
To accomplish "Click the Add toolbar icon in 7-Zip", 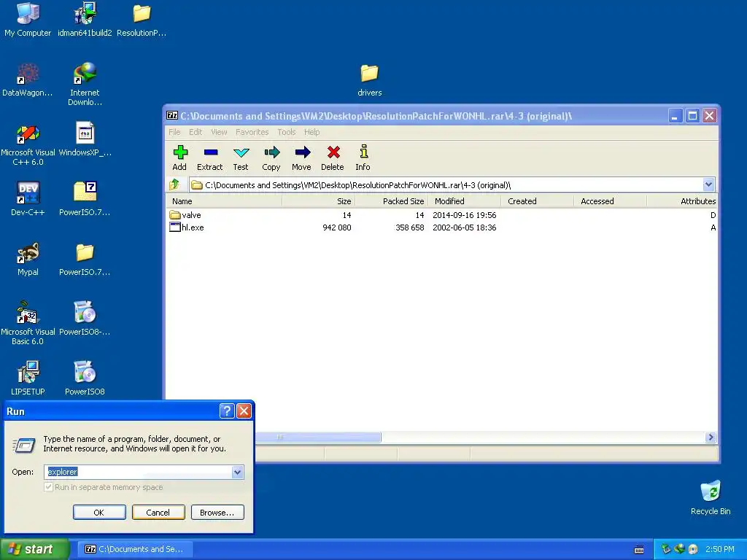I will pos(179,157).
